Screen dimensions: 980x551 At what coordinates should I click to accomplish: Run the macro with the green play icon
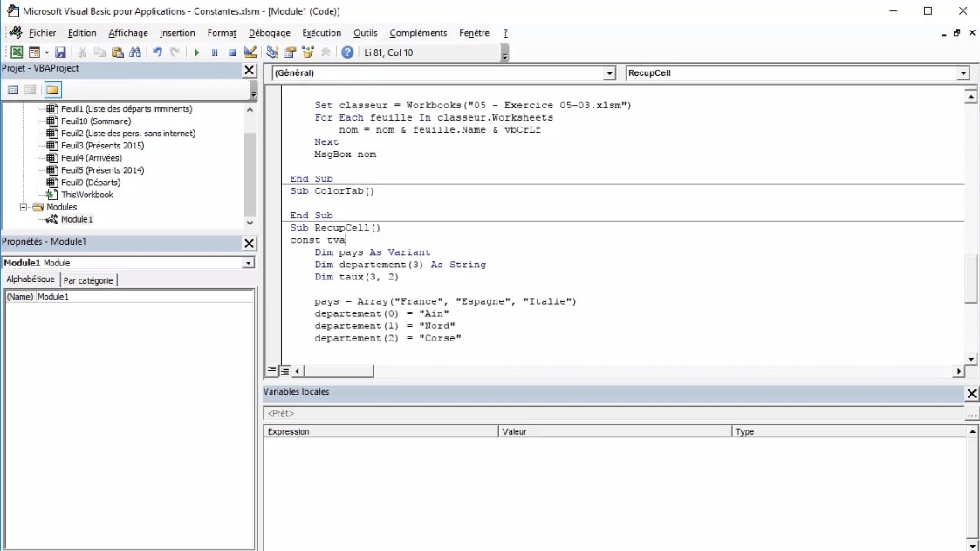tap(197, 52)
